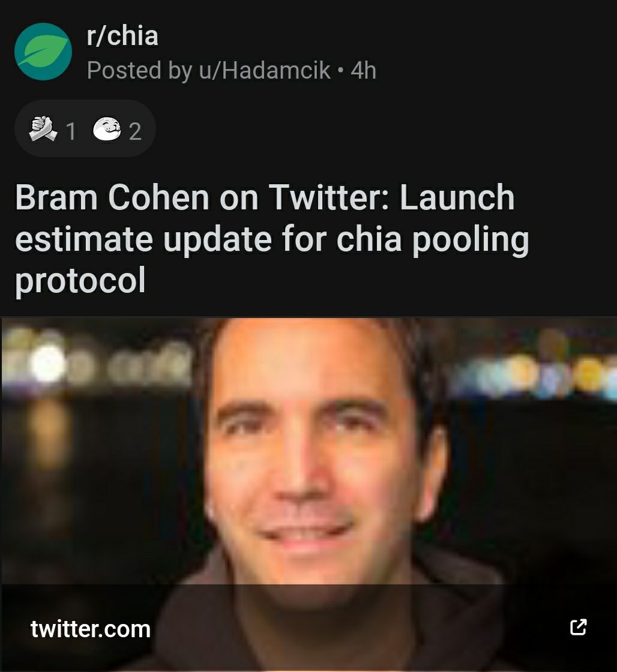Open the green leaf r/chia community avatar

43,52
